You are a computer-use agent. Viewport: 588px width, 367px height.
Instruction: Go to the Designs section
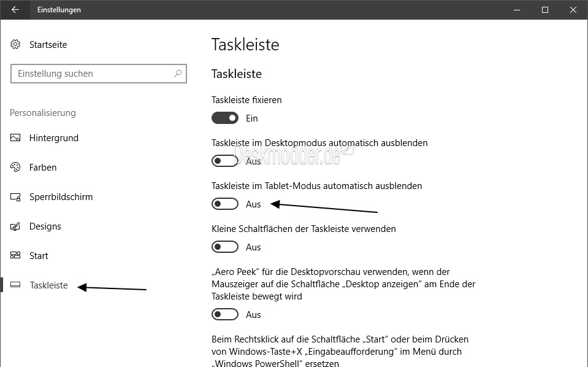click(x=45, y=226)
